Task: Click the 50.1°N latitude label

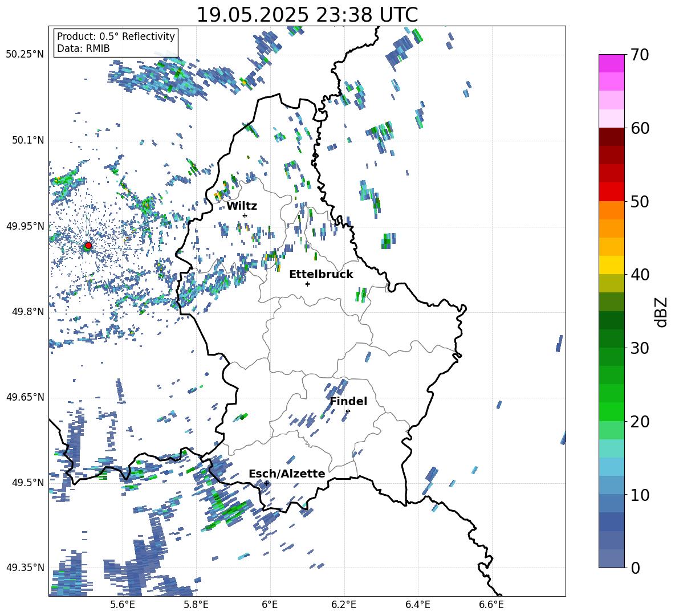Action: click(27, 140)
